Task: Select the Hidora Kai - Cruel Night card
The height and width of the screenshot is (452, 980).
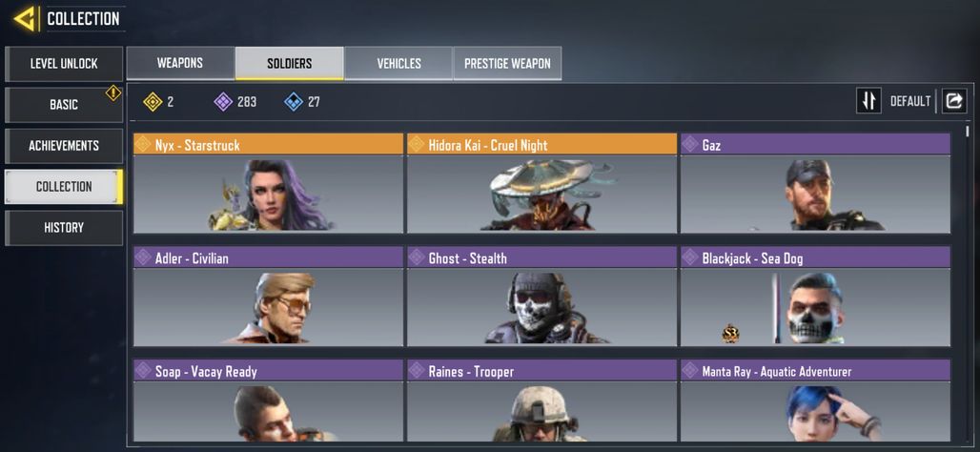Action: pyautogui.click(x=541, y=182)
